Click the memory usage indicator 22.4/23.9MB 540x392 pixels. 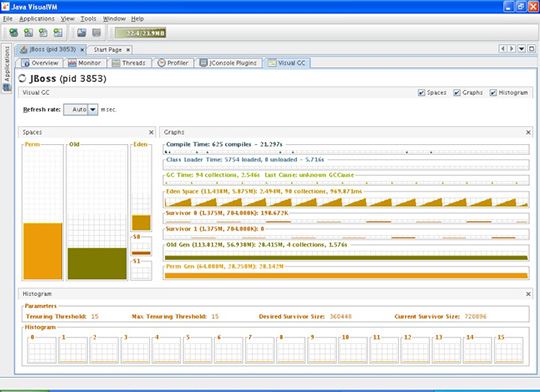pyautogui.click(x=140, y=33)
